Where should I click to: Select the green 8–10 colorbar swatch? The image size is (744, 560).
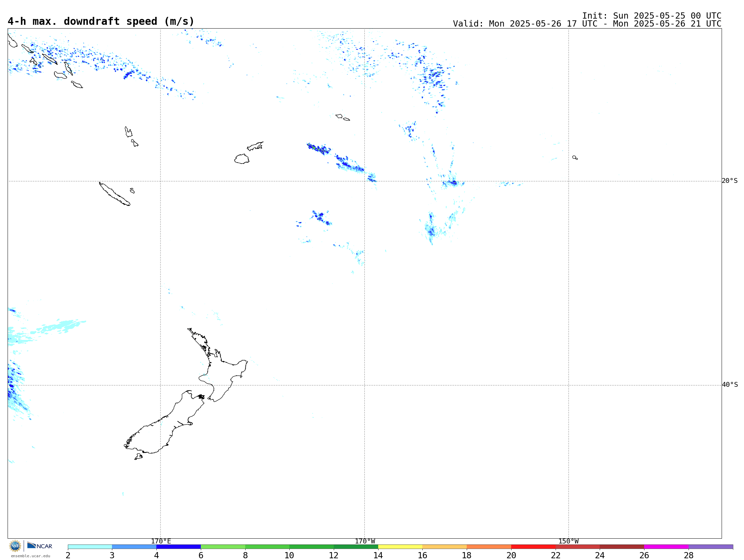[267, 547]
